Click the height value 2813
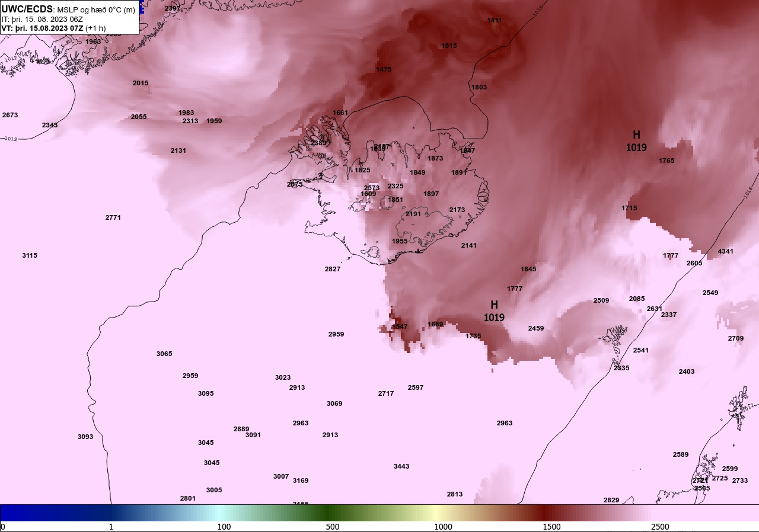 (x=455, y=494)
